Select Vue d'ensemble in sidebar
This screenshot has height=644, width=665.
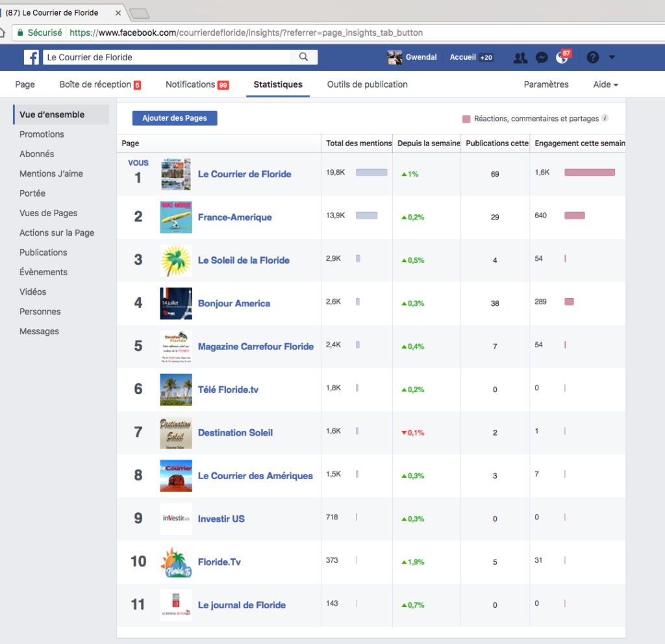tap(62, 114)
